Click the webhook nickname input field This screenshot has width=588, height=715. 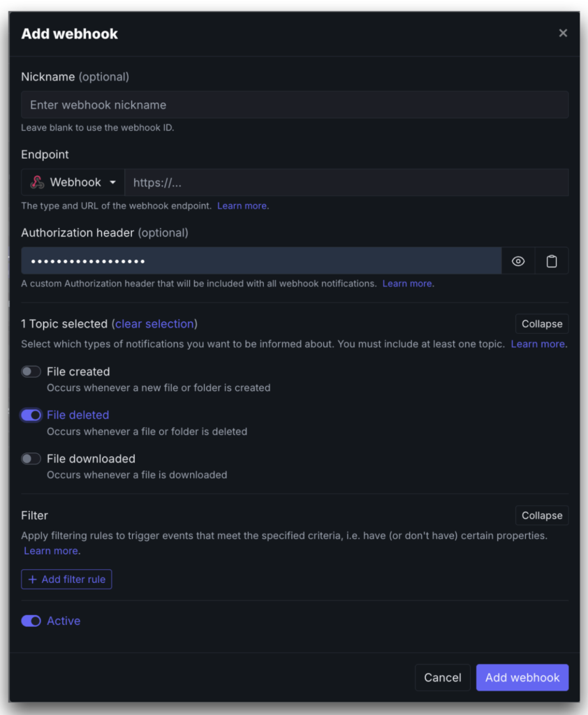(293, 105)
